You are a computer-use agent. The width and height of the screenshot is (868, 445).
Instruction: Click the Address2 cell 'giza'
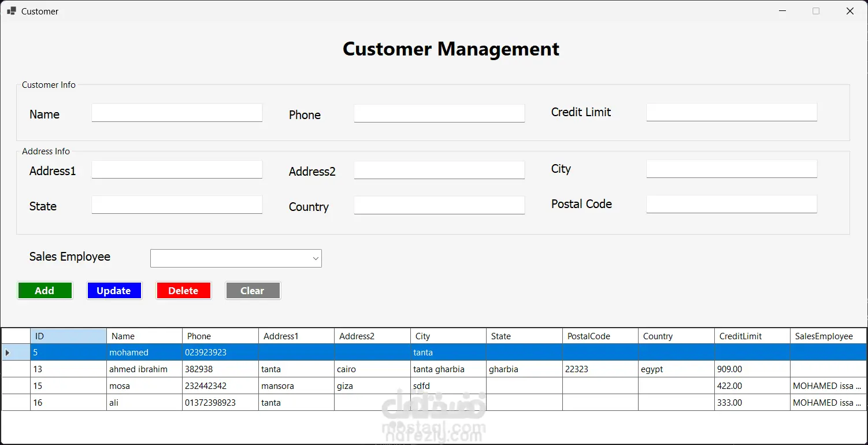372,386
